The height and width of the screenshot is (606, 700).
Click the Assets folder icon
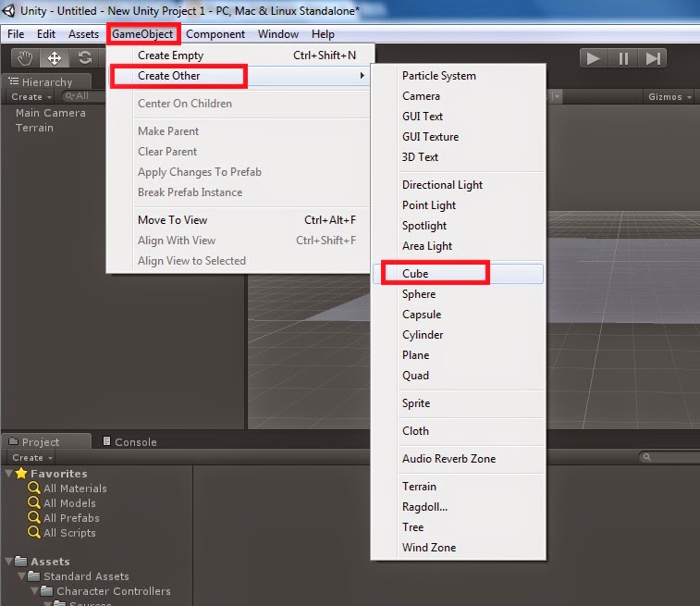(21, 561)
